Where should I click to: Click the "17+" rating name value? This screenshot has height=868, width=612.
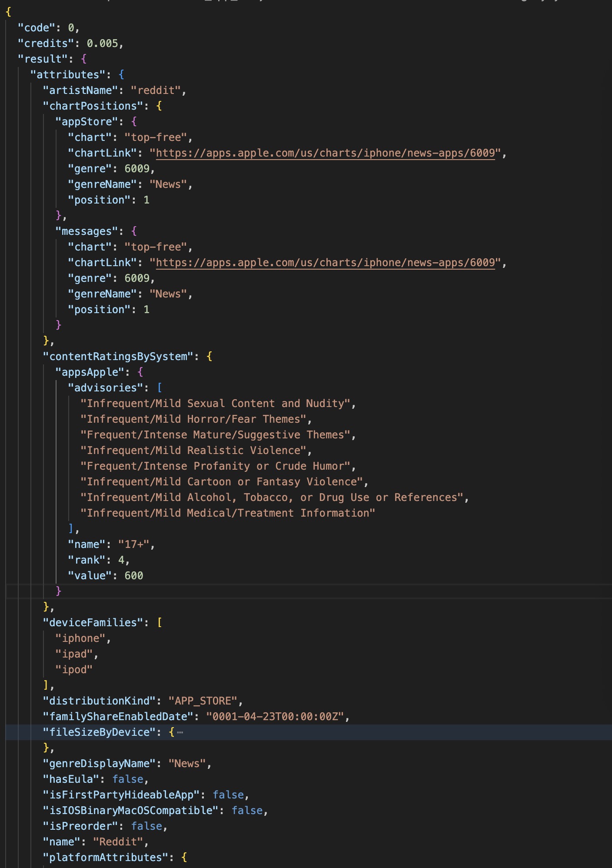coord(134,544)
